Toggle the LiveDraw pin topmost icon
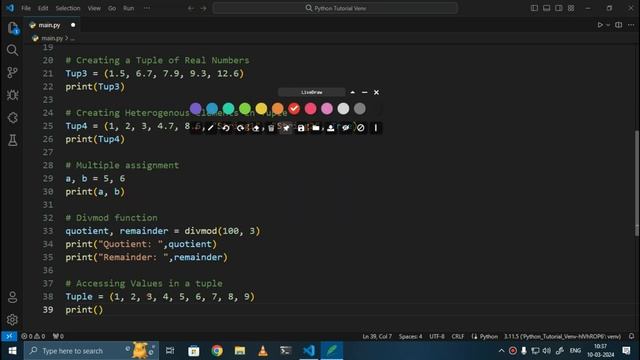 [x=286, y=128]
